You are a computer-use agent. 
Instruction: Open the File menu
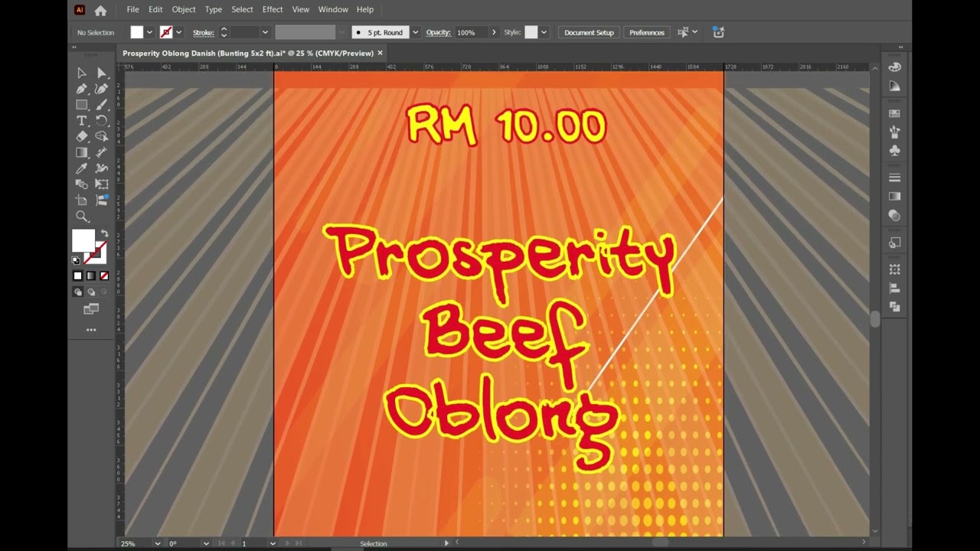pos(133,9)
